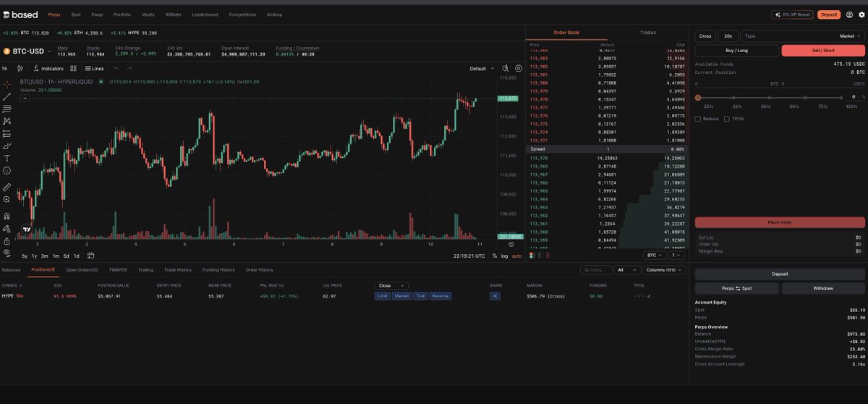Viewport: 868px width, 404px height.
Task: Hide all drawings eye toggle
Action: pos(7,253)
